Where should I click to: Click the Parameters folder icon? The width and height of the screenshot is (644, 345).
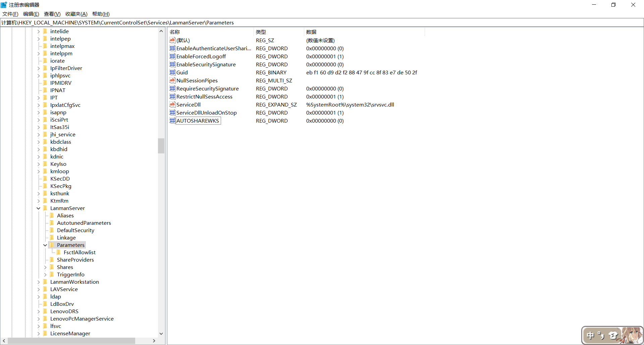coord(52,245)
